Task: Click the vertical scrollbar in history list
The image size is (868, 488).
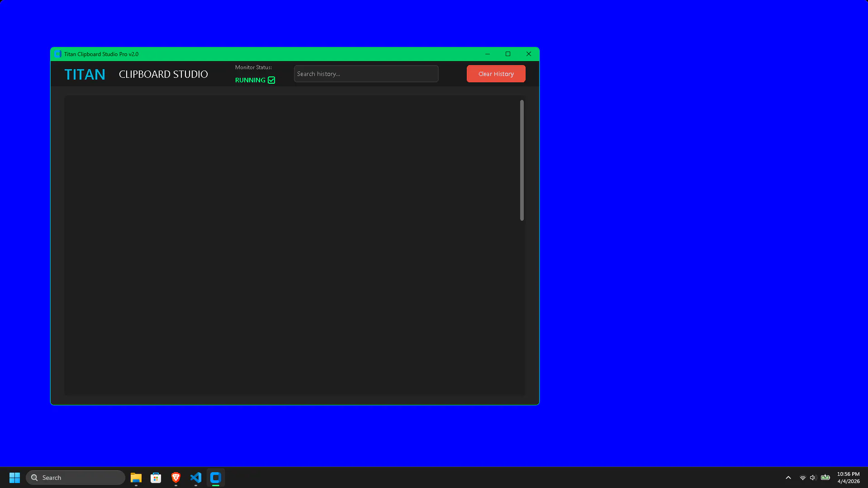Action: point(522,160)
